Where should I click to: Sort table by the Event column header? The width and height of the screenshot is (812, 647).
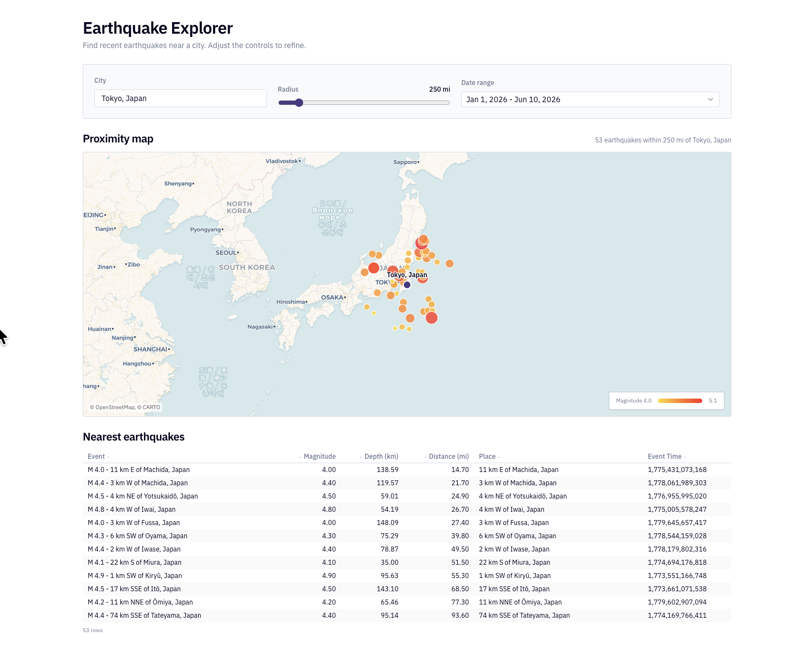coord(97,457)
